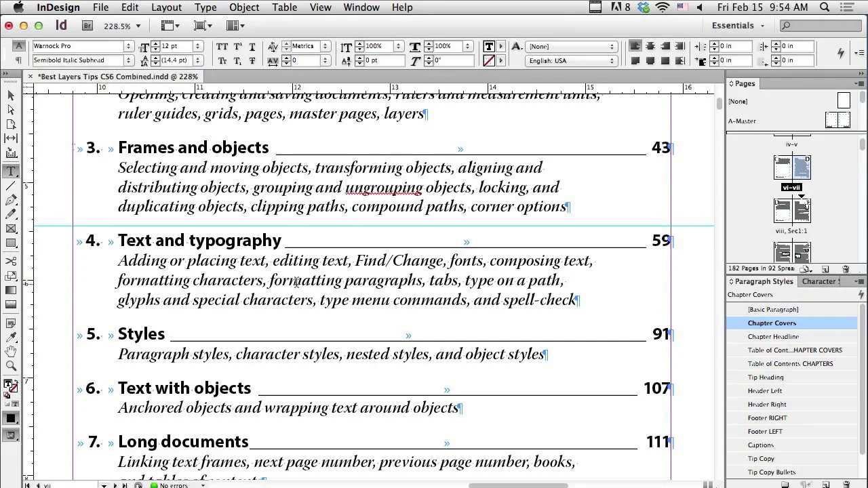The height and width of the screenshot is (488, 868).
Task: Open the Layout menu
Action: point(166,7)
